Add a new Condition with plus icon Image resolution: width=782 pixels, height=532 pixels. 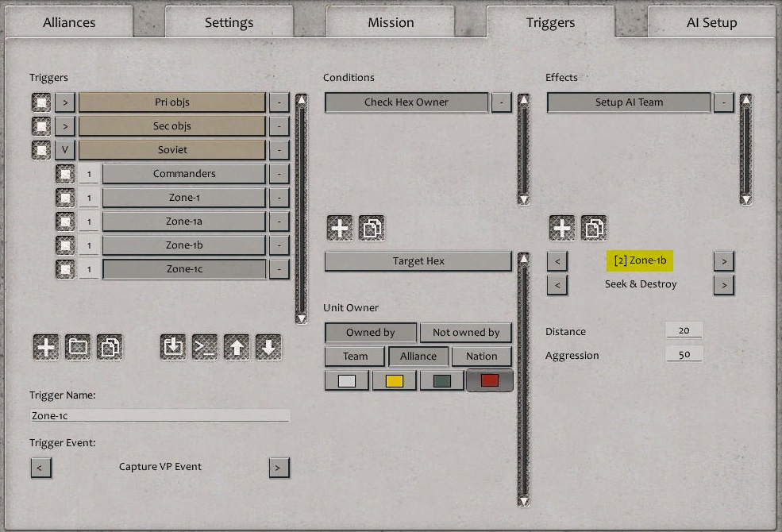[x=339, y=228]
